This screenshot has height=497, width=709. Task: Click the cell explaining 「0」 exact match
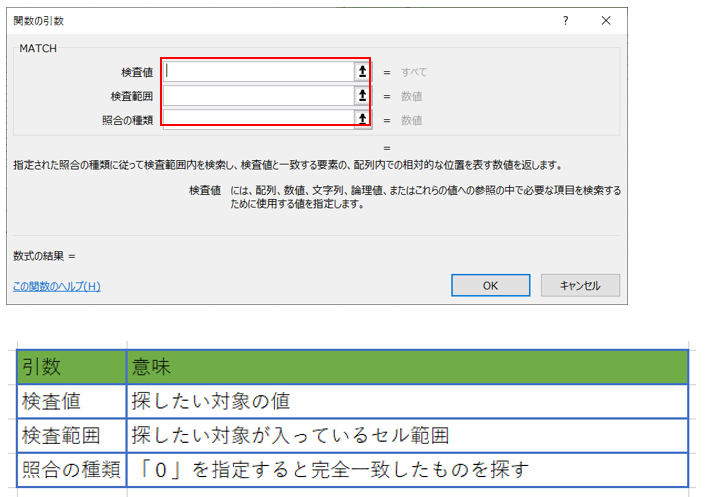coord(407,468)
